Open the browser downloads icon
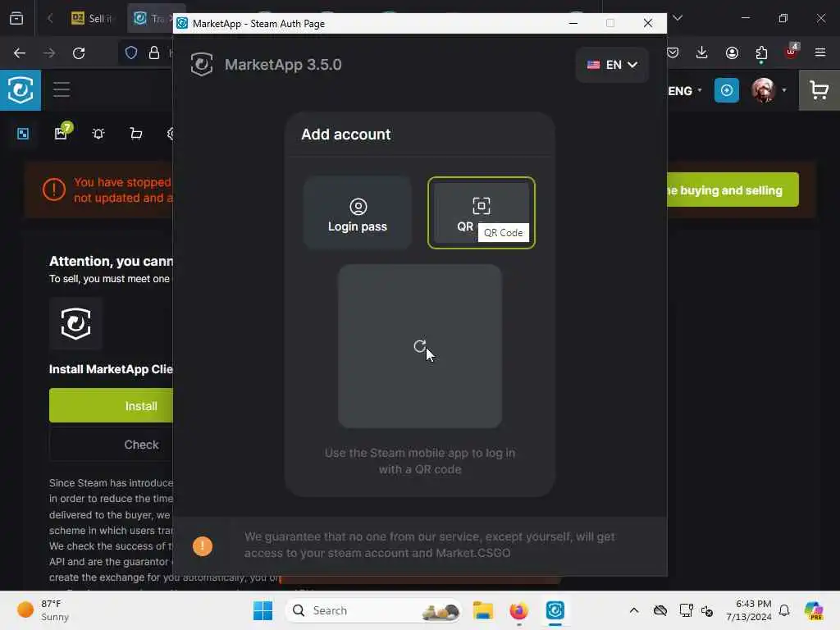 702,52
